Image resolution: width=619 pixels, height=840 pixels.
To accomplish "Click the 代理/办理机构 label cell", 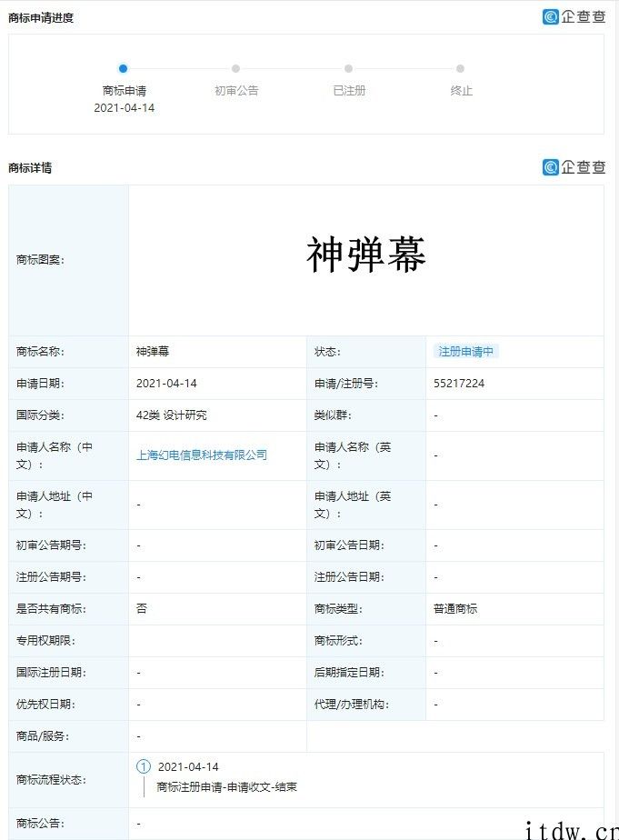I will pos(366,705).
